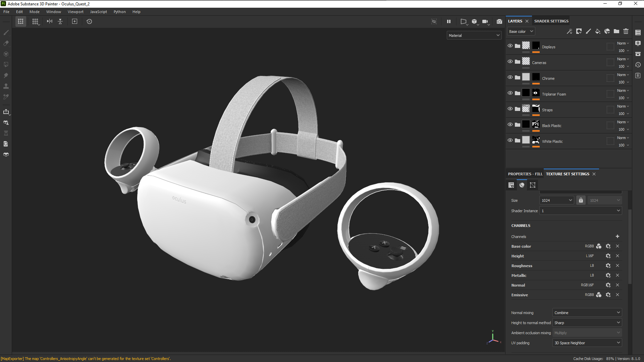Screen dimensions: 644x362
Task: Select the Paint brush tool
Action: (x=6, y=33)
